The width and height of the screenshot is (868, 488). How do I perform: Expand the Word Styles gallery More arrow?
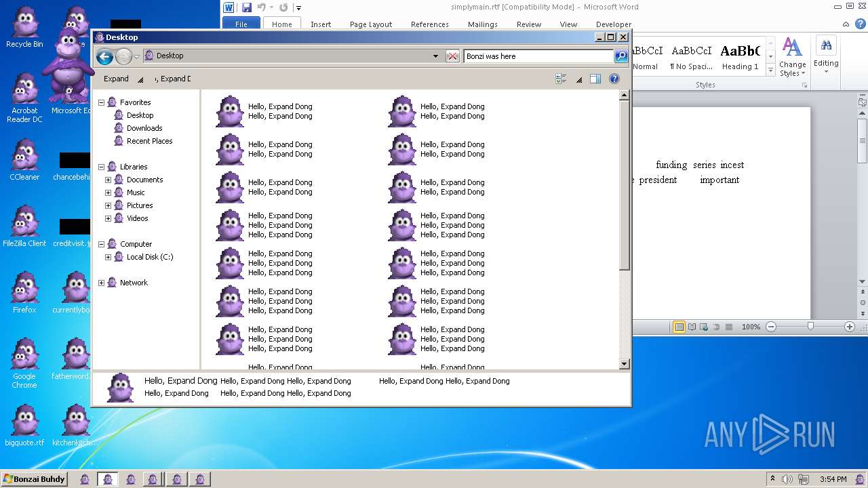[771, 70]
